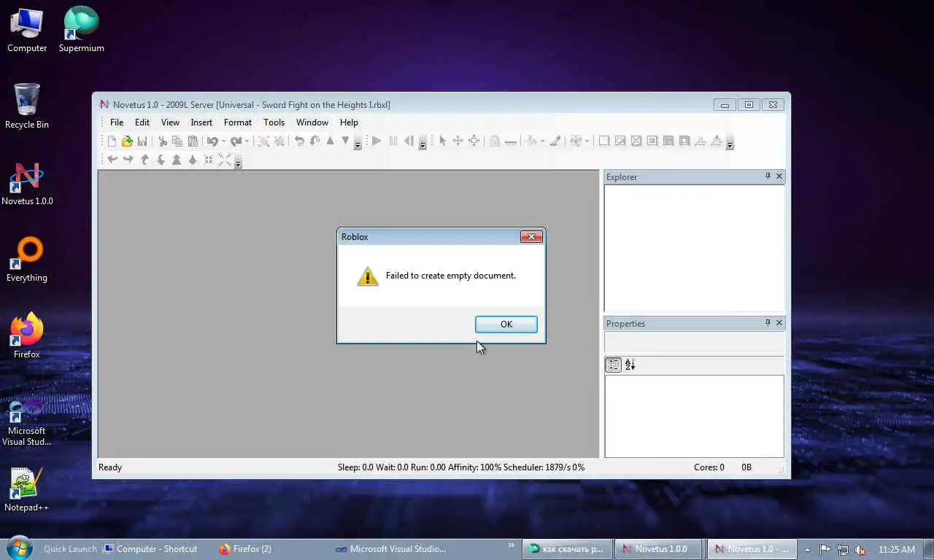The image size is (934, 560).
Task: Click the Tilt selection icon
Action: [314, 141]
